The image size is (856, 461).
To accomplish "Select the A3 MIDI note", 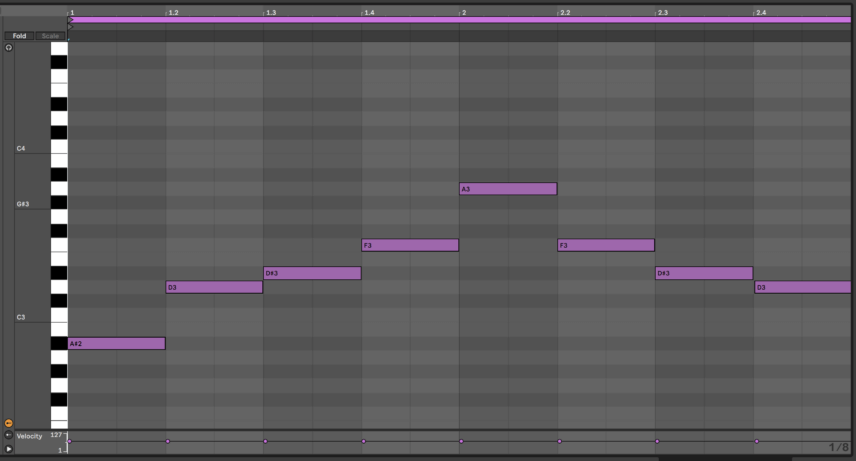I will [x=508, y=189].
